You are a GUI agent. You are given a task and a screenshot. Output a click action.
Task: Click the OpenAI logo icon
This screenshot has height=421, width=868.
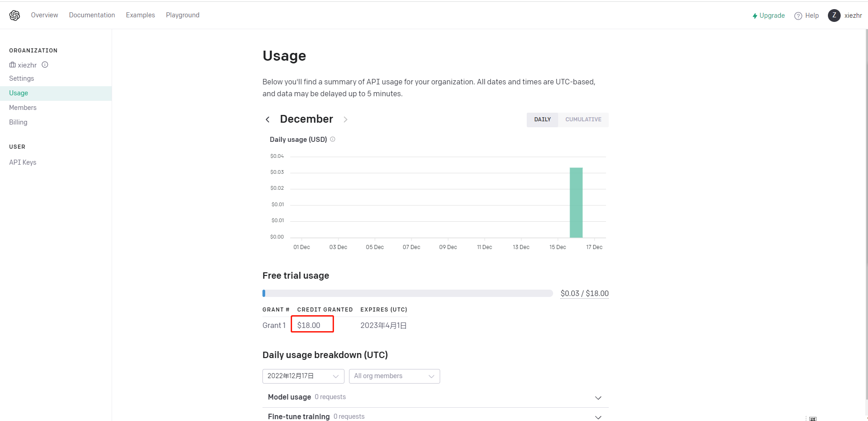(15, 16)
